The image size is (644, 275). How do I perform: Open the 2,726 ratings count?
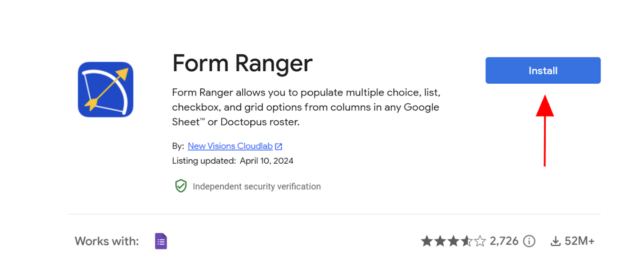(x=504, y=241)
